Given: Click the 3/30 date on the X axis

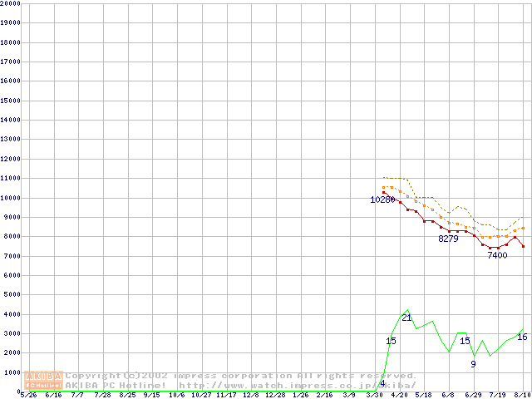Looking at the screenshot, I should [x=375, y=396].
